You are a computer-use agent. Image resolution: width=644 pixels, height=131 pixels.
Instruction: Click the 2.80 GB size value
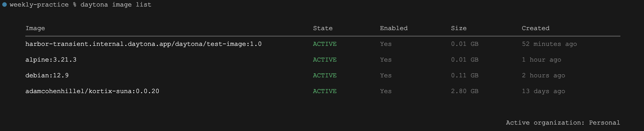(x=465, y=91)
